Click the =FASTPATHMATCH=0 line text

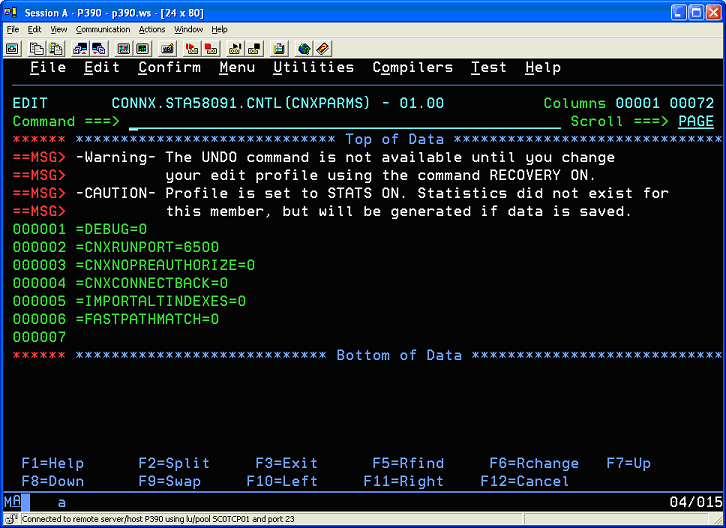click(147, 320)
